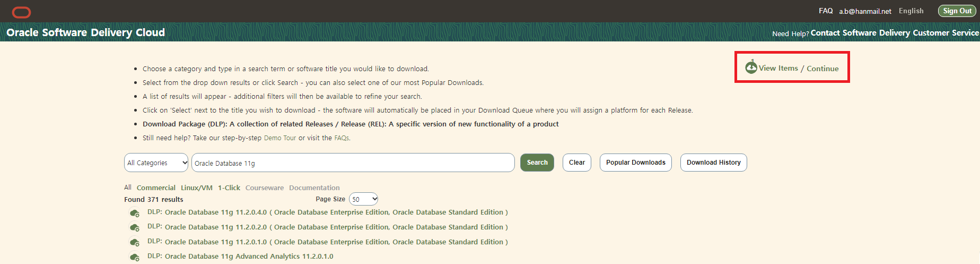Open the English language selector
This screenshot has height=264, width=980.
[911, 11]
